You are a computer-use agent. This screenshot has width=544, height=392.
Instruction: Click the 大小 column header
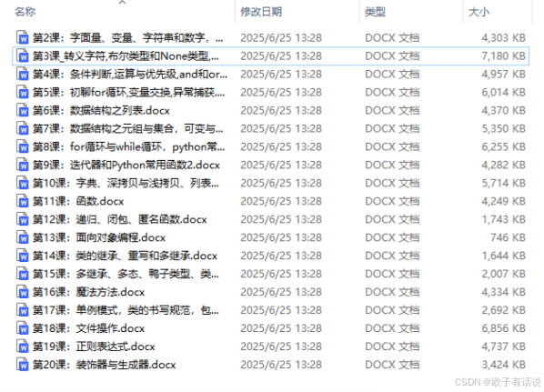pyautogui.click(x=479, y=12)
